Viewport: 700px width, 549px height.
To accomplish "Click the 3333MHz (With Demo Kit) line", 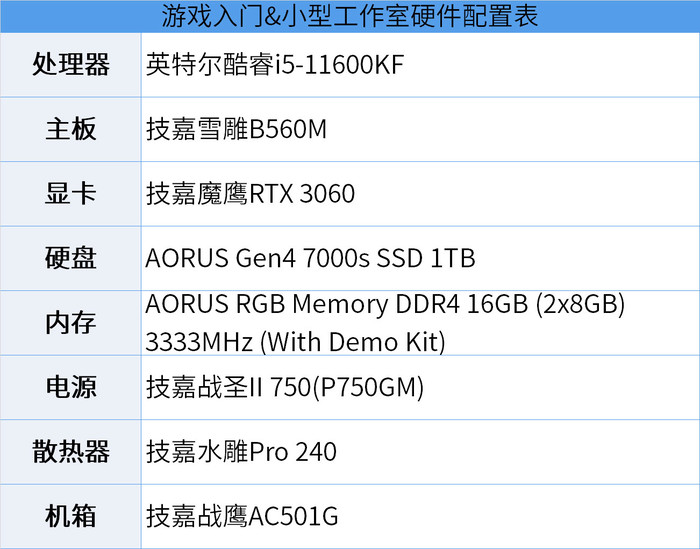I will click(294, 342).
